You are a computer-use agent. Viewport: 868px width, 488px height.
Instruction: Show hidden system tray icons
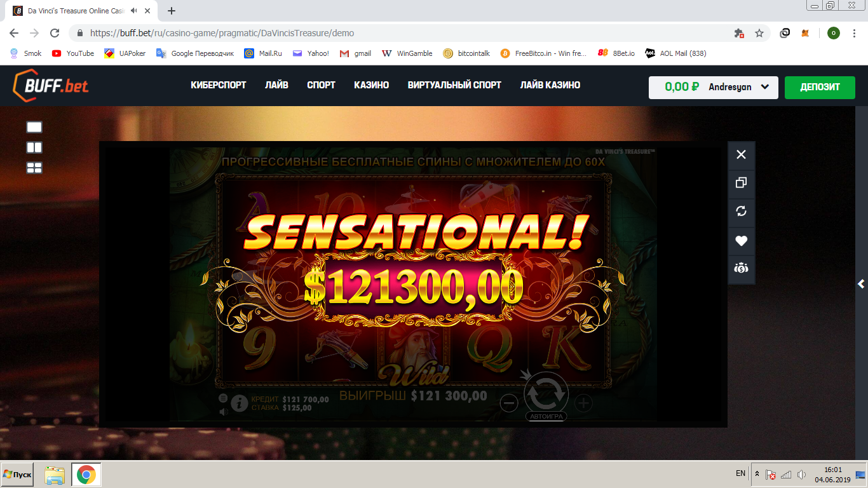pos(757,474)
